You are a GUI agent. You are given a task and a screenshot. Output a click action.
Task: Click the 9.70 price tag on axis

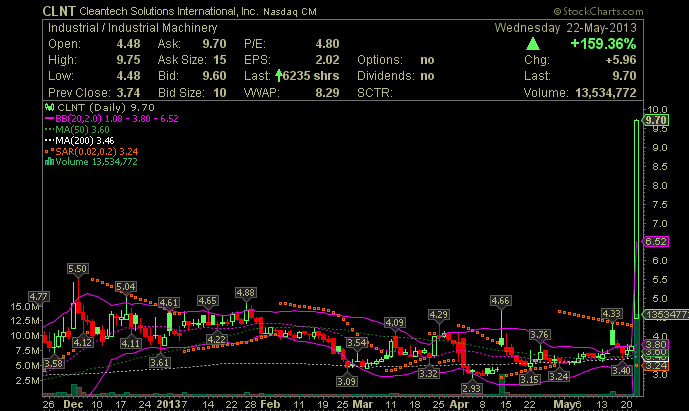point(656,120)
